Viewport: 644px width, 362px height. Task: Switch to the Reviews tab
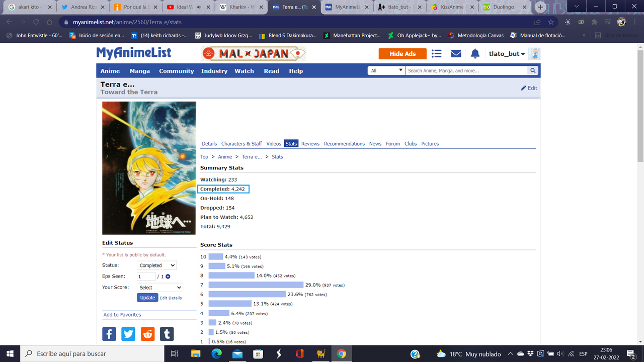tap(310, 143)
